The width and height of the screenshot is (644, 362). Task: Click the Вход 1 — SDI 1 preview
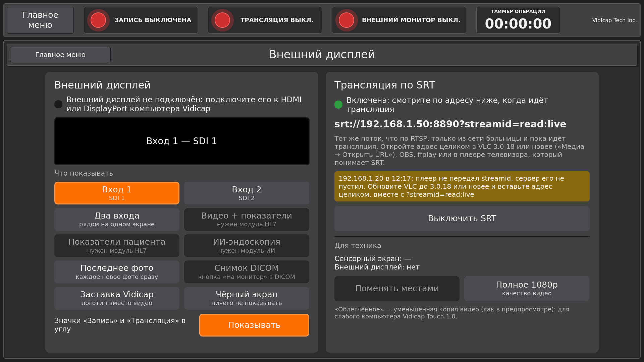[182, 141]
